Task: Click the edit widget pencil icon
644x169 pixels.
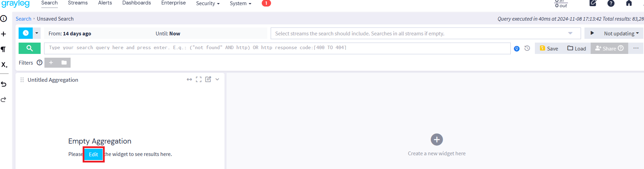Action: pyautogui.click(x=208, y=79)
